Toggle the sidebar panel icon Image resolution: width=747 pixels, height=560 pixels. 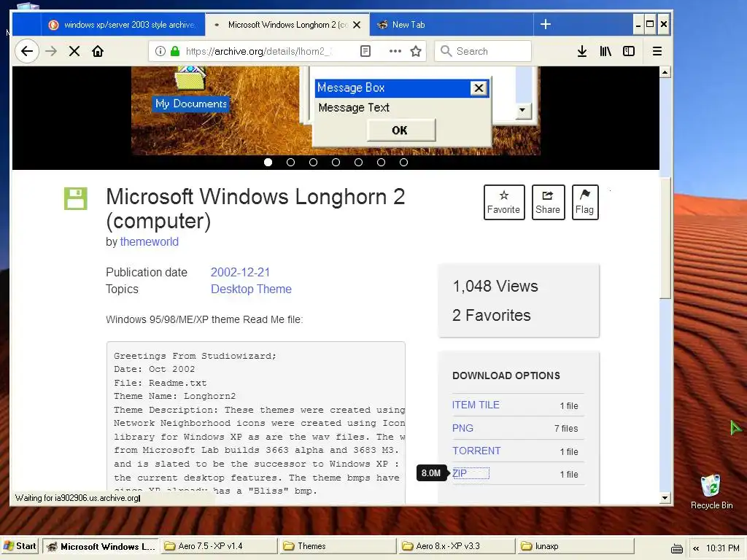(629, 51)
